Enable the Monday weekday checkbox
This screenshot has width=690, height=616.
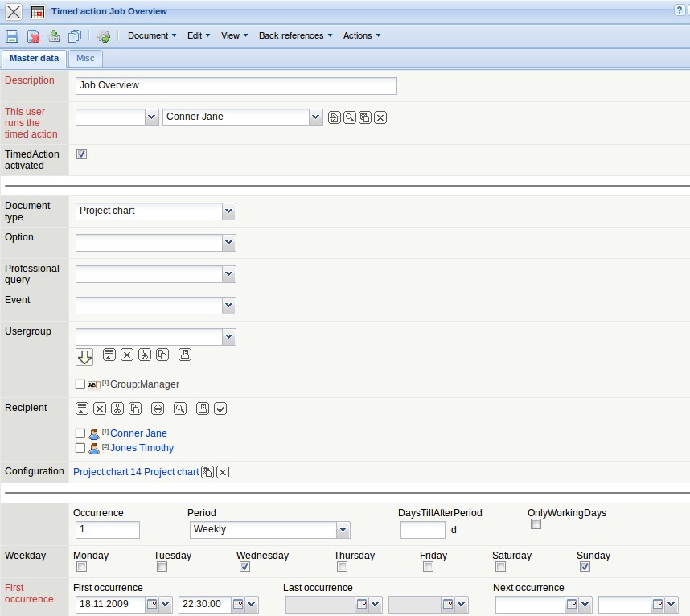pos(81,567)
